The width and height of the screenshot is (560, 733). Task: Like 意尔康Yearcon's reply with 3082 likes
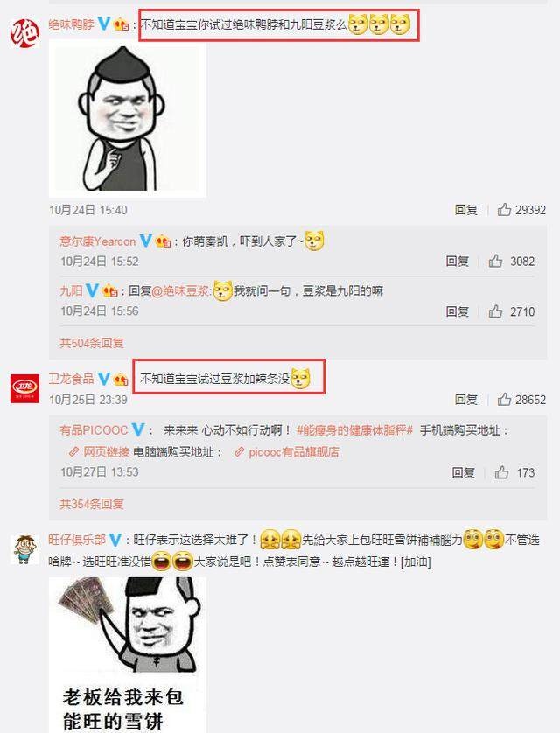click(495, 261)
